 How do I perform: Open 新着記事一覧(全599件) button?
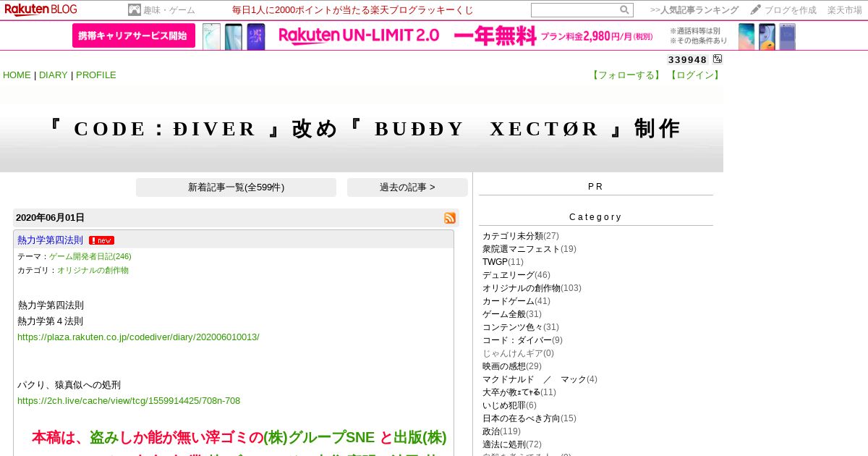[x=236, y=187]
